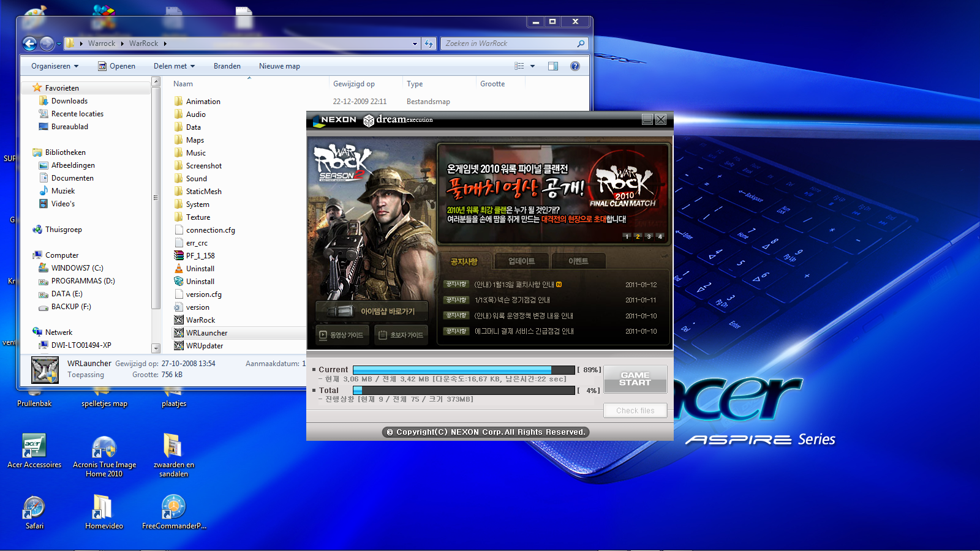Select the PF_1_158 archive file icon
Image resolution: width=980 pixels, height=551 pixels.
(179, 255)
